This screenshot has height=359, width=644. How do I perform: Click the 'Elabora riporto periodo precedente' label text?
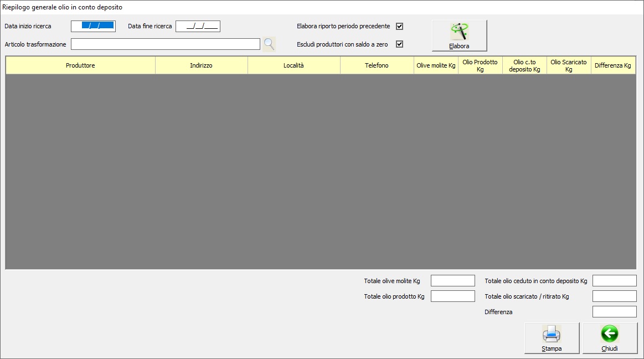[343, 26]
